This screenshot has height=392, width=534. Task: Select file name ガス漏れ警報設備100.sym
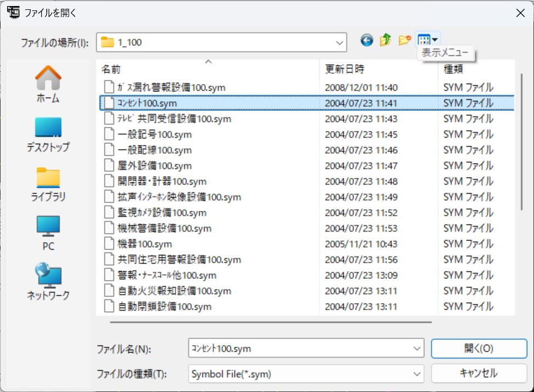click(x=171, y=87)
